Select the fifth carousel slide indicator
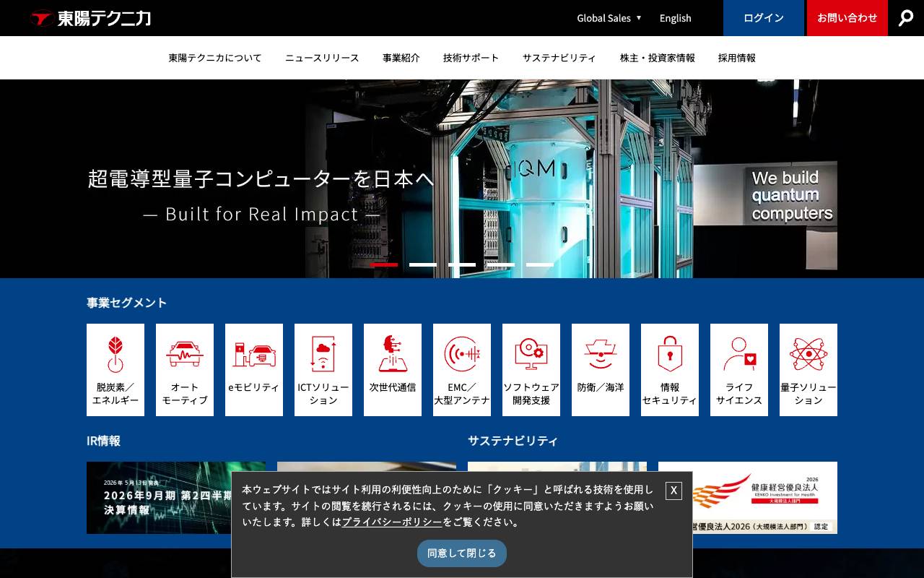924x578 pixels. click(x=540, y=264)
